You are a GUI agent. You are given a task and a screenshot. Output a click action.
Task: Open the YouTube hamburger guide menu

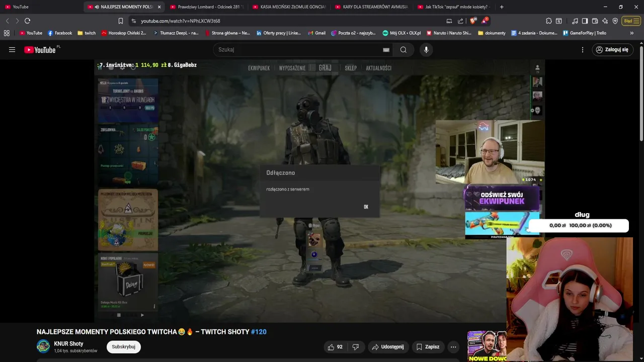pos(12,50)
